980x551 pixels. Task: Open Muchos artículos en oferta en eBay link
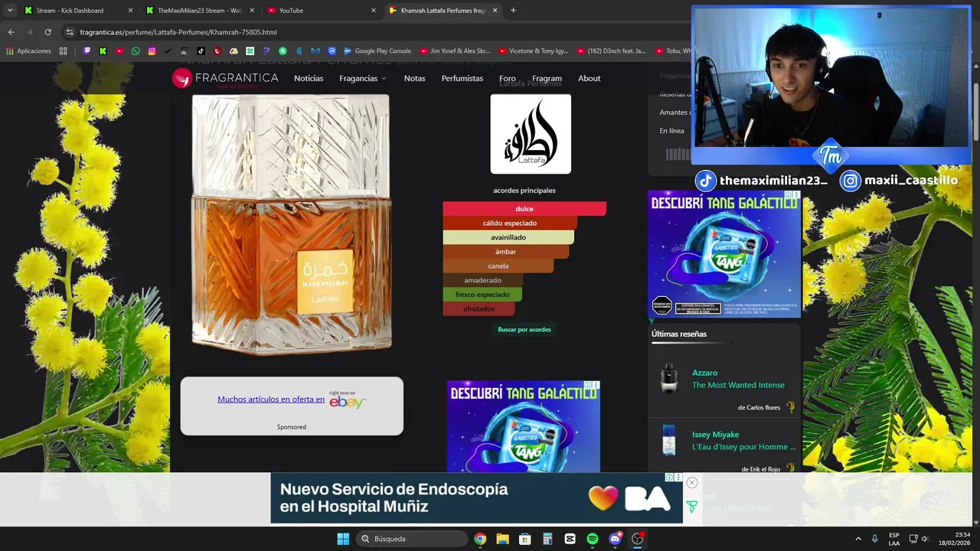pyautogui.click(x=271, y=399)
